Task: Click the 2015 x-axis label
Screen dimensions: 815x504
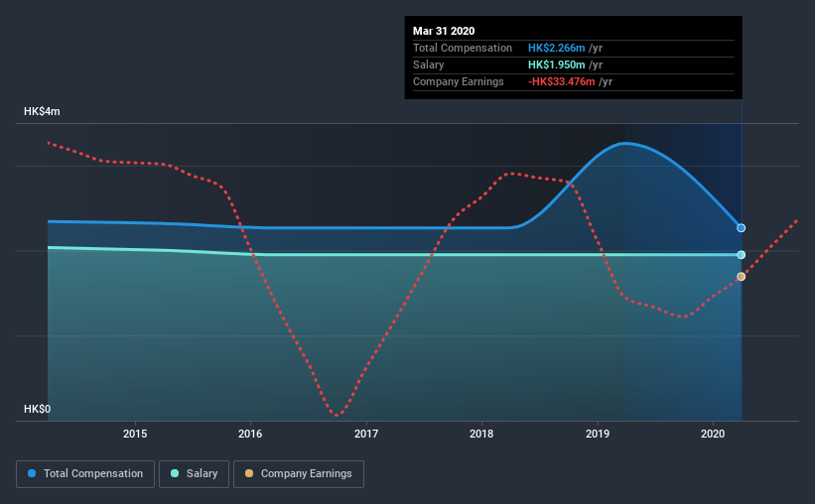Action: click(135, 434)
